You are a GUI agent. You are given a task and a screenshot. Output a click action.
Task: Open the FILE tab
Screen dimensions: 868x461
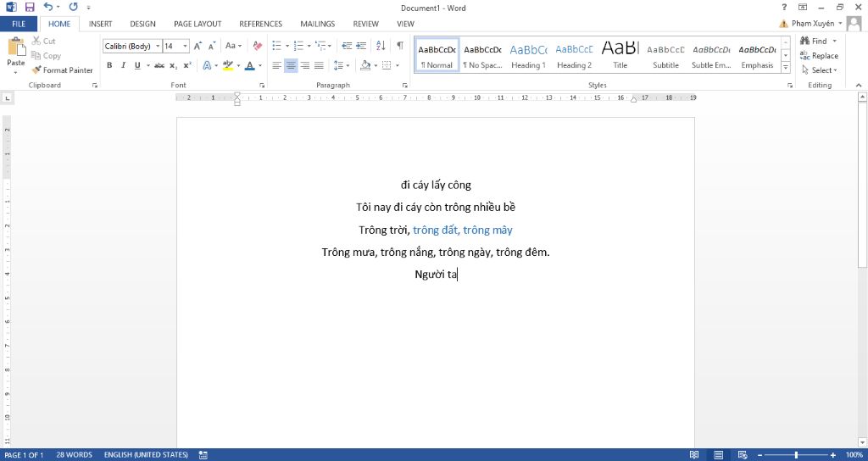(19, 24)
